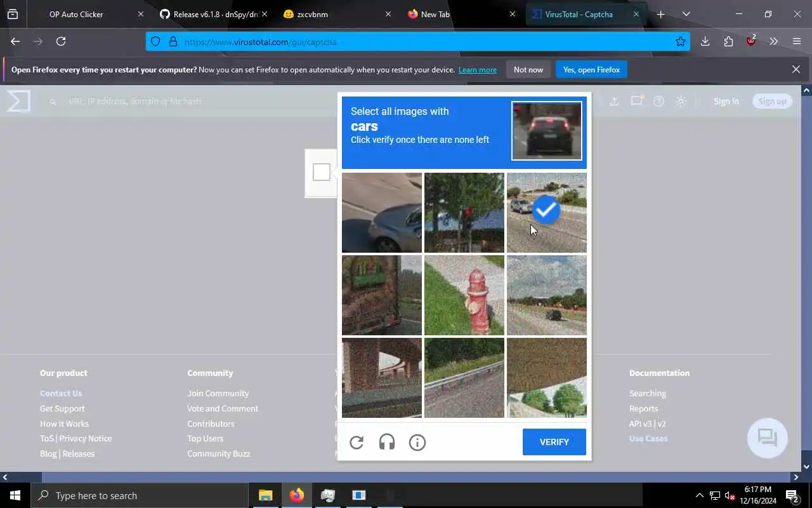Click the reCAPTCHA checkbox behind the challenge
This screenshot has width=812, height=508.
coord(322,172)
